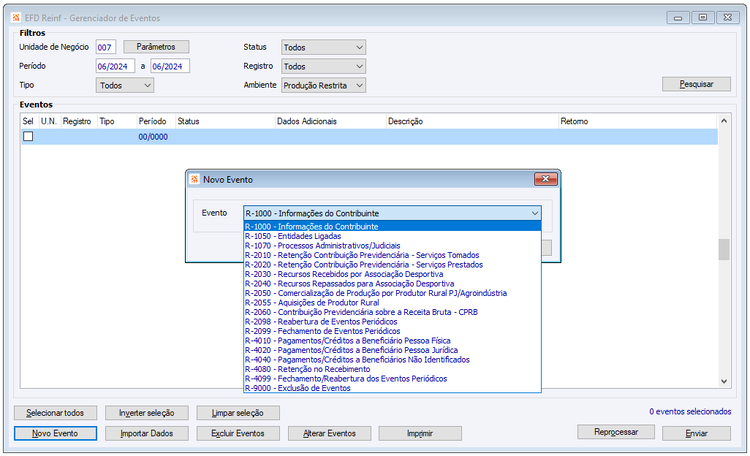750x456 pixels.
Task: Choose R-1070 - Processos Administrativos/Judiciais
Action: (392, 245)
